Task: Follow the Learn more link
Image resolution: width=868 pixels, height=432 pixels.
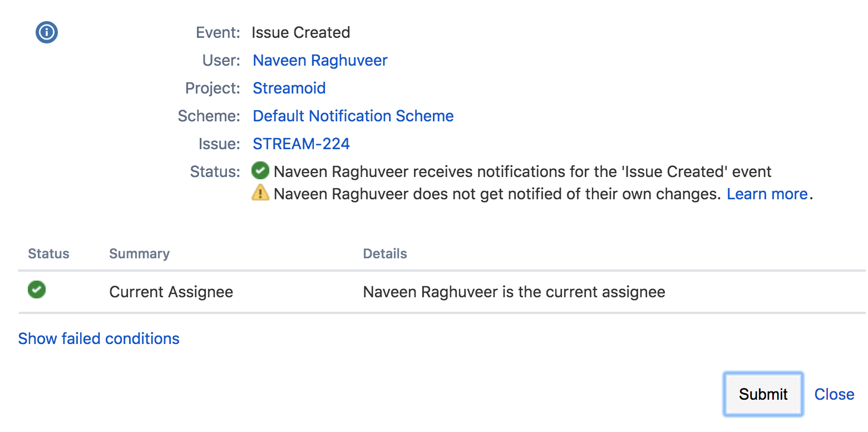Action: click(x=767, y=194)
